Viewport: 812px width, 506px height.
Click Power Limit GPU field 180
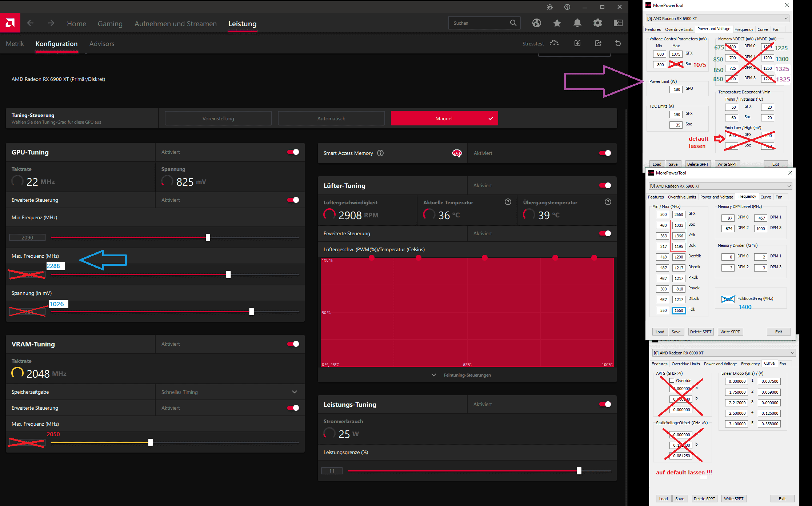tap(676, 89)
